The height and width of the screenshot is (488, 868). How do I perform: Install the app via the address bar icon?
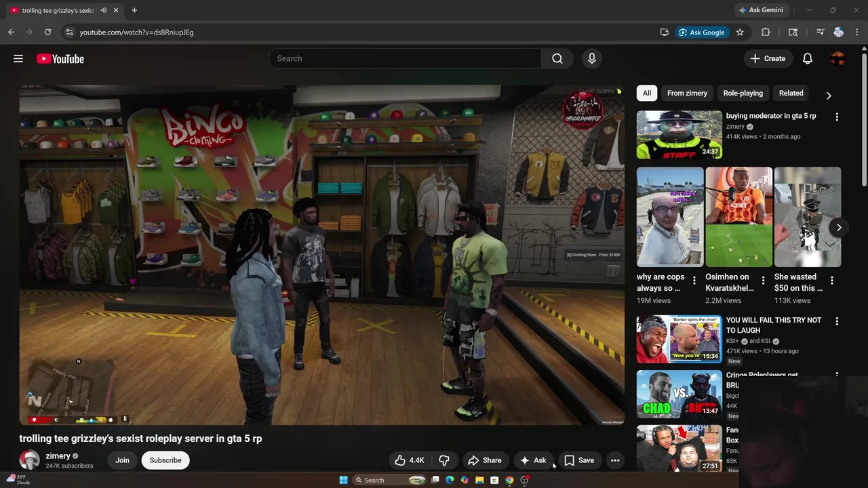(x=665, y=32)
